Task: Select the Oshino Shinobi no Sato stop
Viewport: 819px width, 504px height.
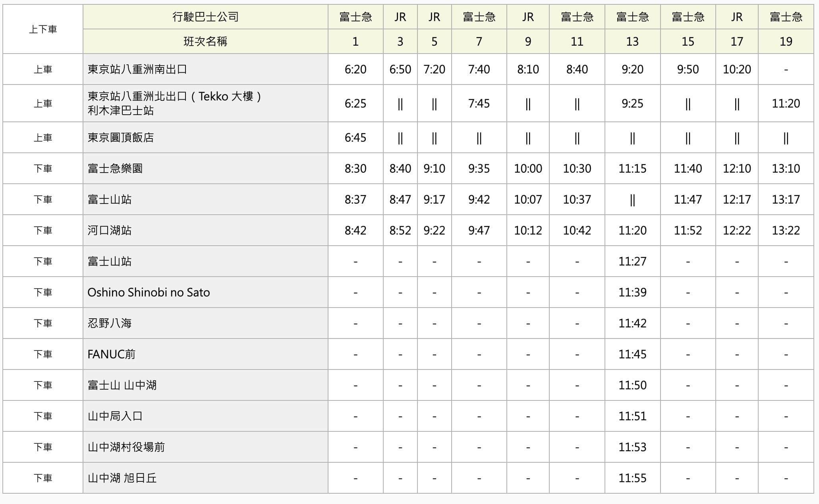Action: click(x=149, y=292)
